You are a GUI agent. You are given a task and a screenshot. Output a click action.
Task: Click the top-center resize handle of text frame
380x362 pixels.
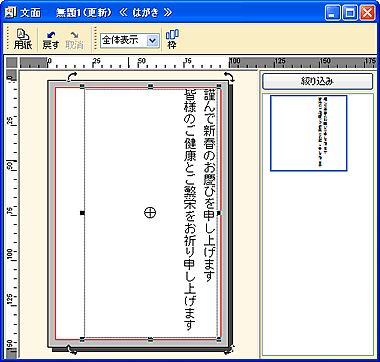click(150, 87)
